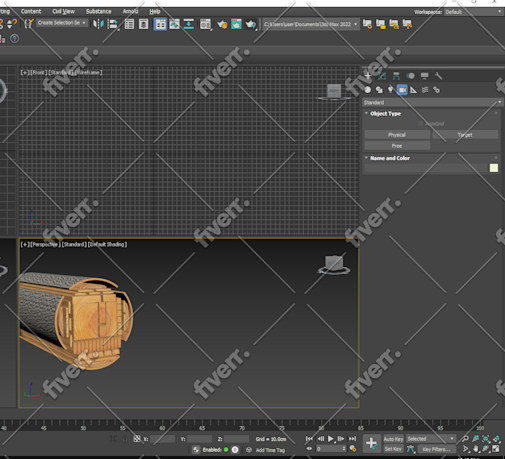
Task: Click the Front viewport plus menu label
Action: click(x=25, y=72)
